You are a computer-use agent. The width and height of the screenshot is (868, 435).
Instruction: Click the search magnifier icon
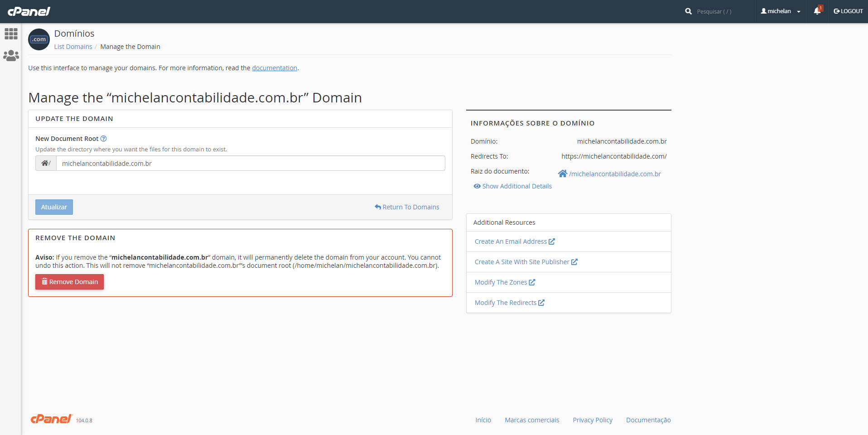click(688, 11)
